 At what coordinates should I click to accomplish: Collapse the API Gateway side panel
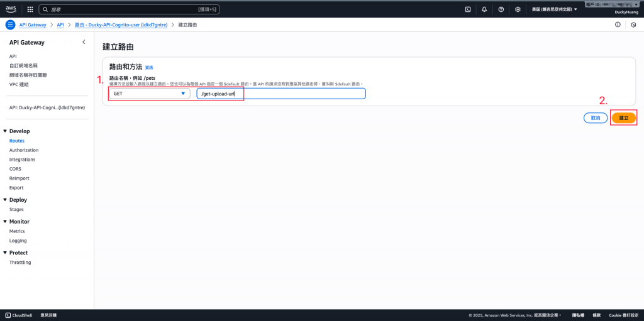tap(84, 42)
